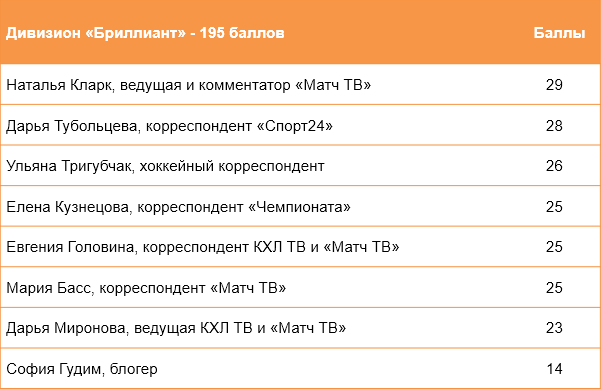
Task: Select the Елена Кузнецова row
Action: (300, 207)
